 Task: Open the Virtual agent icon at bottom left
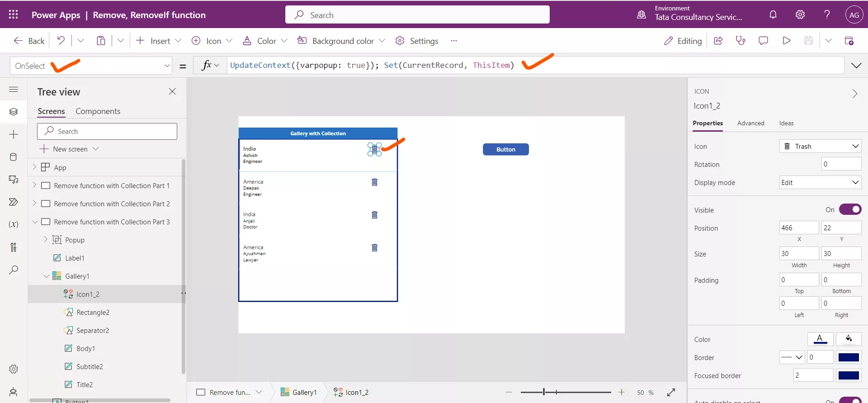(14, 392)
